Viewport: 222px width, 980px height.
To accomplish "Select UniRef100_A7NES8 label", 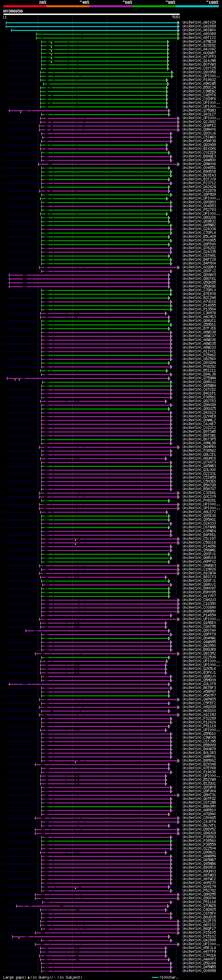I will (x=199, y=41).
